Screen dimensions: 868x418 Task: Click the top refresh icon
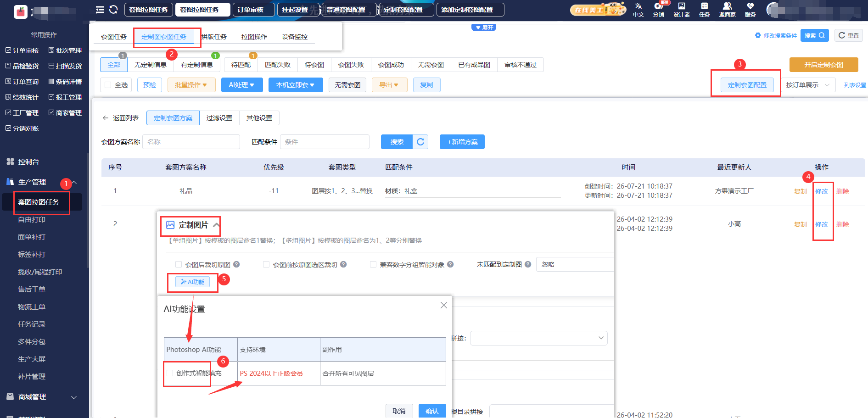tap(113, 10)
